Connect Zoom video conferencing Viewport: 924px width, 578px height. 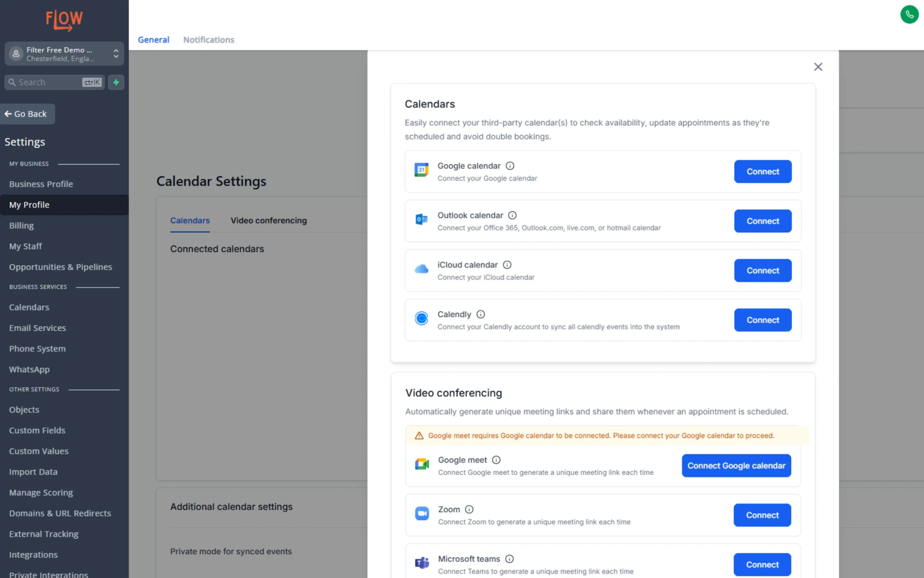(762, 515)
